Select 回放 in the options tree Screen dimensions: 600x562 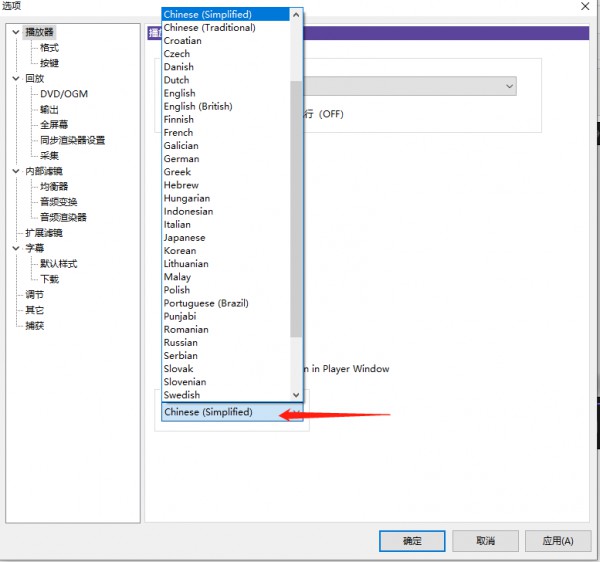coord(35,78)
